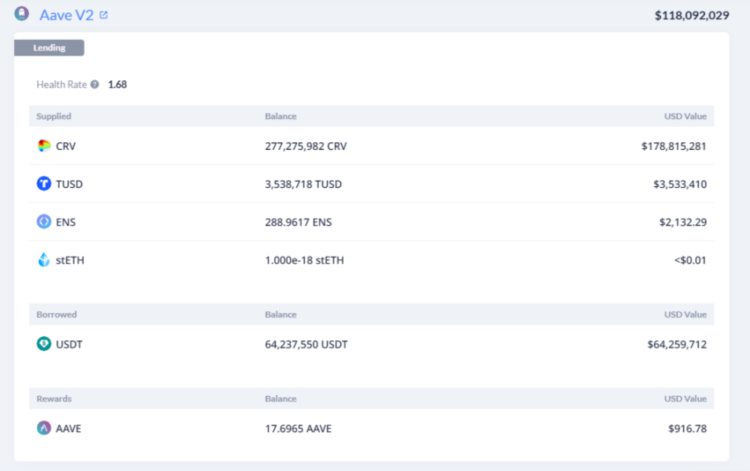750x471 pixels.
Task: Click the TUSD token name
Action: point(69,184)
